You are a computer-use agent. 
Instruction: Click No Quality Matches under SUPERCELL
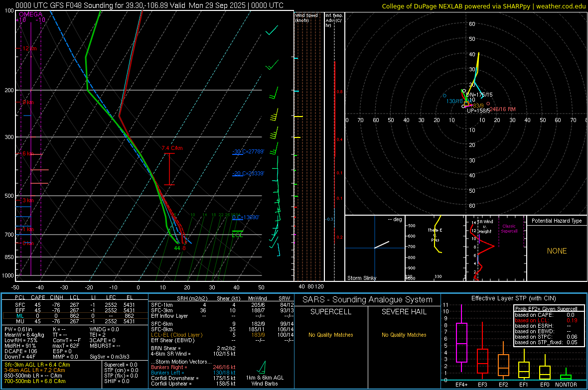[x=331, y=335]
